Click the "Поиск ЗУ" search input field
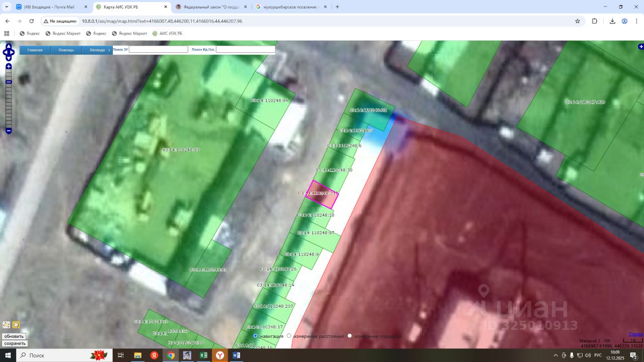Screen dimensions: 644x362 pos(158,49)
